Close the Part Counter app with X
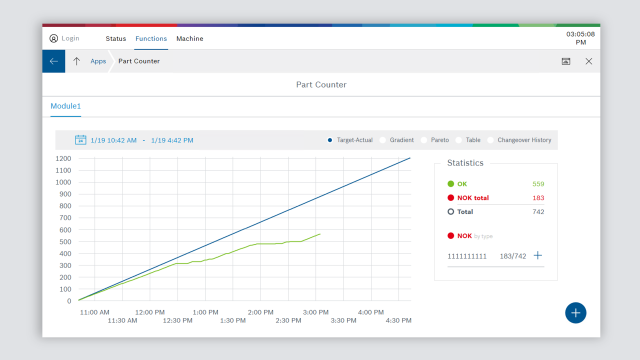Viewport: 640px width, 360px height. pyautogui.click(x=589, y=61)
